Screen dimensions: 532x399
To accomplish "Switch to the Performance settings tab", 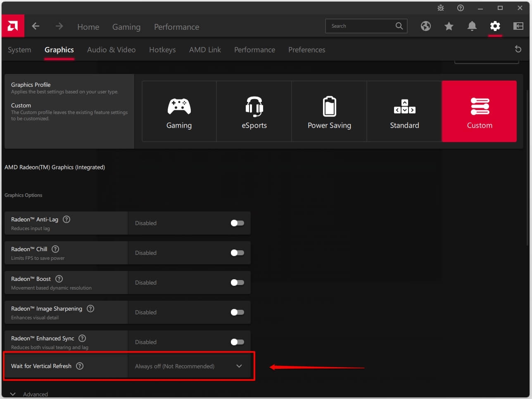I will pos(254,50).
